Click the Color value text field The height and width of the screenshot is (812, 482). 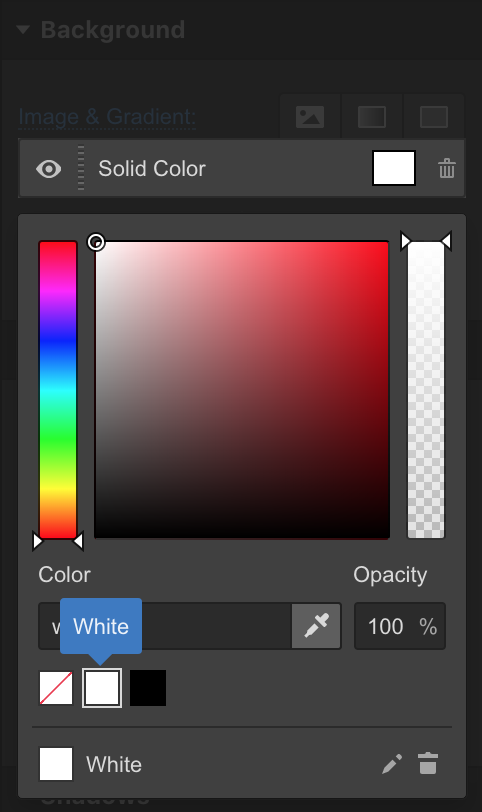[x=165, y=626]
